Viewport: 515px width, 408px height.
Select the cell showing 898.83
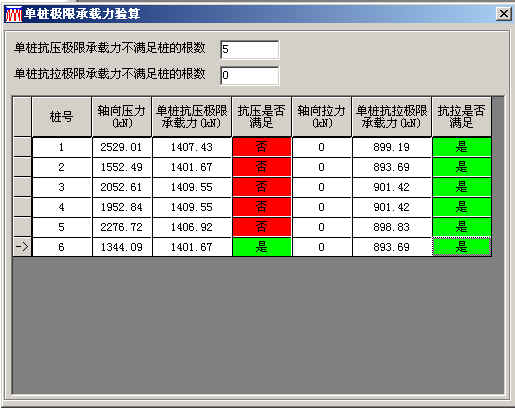pos(392,227)
